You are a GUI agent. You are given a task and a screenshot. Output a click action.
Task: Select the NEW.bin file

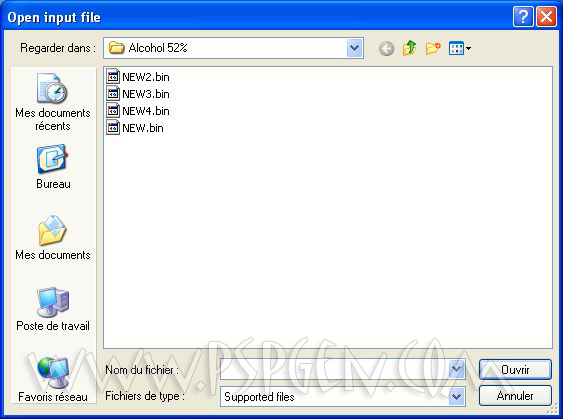click(x=135, y=128)
